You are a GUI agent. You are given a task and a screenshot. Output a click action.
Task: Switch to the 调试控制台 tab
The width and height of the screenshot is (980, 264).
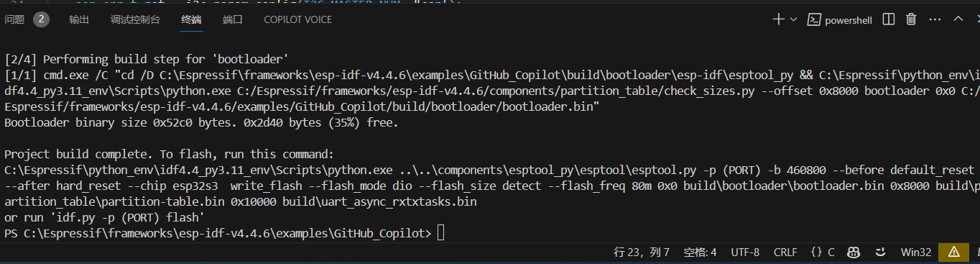pyautogui.click(x=136, y=19)
